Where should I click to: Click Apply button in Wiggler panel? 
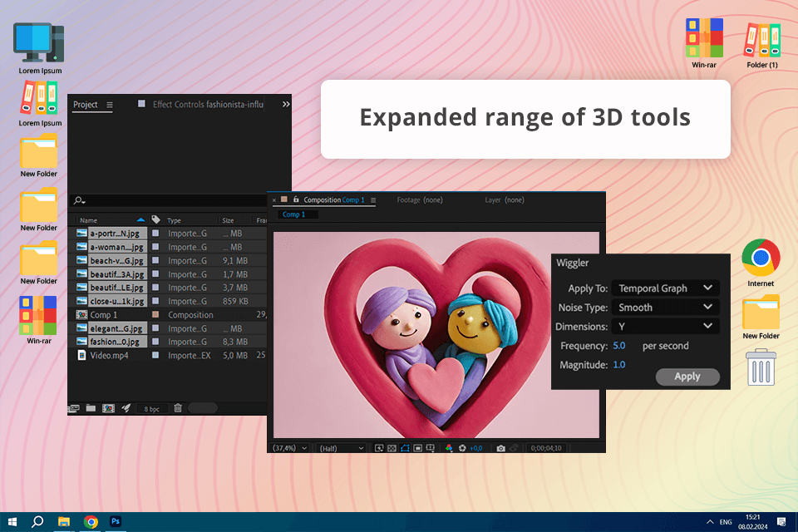[687, 377]
